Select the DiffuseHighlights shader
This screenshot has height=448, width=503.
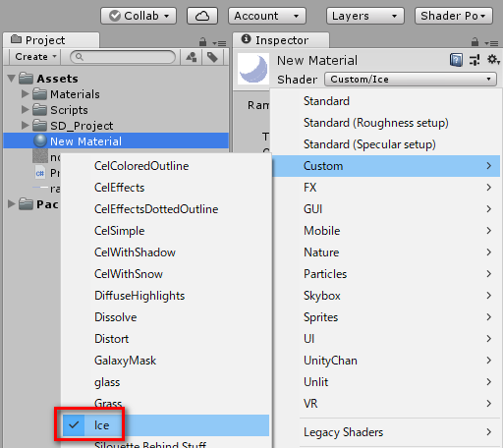(x=166, y=296)
